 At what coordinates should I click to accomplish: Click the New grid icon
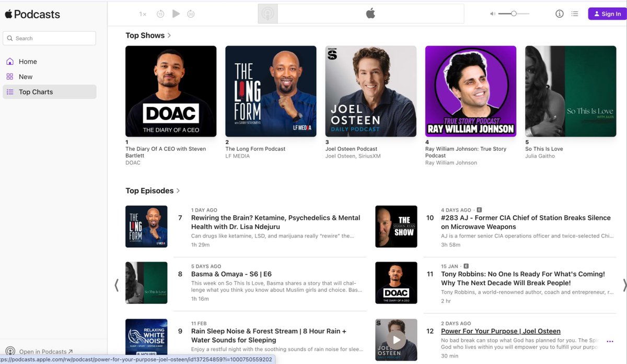tap(10, 76)
